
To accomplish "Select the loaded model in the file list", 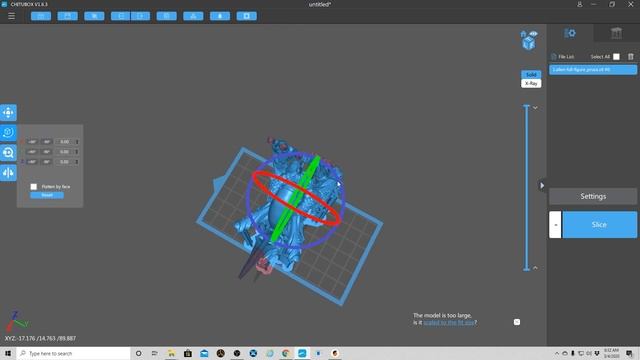I will pos(593,70).
